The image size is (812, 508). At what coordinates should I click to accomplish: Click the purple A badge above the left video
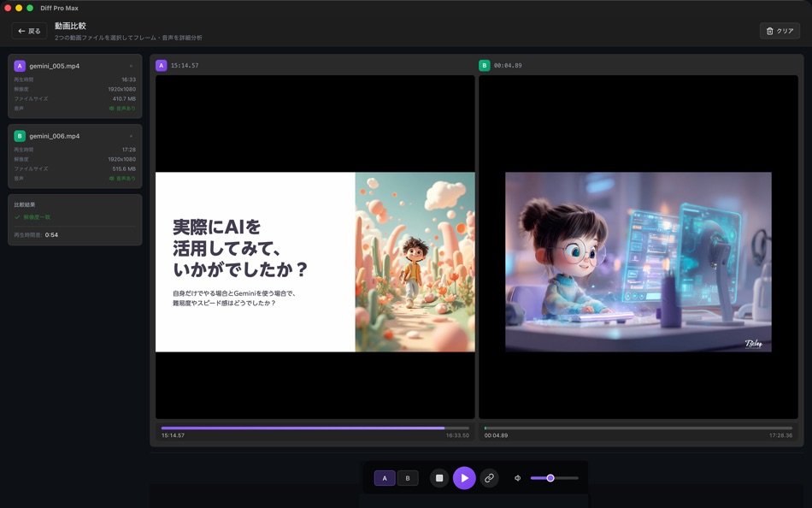[x=162, y=64]
